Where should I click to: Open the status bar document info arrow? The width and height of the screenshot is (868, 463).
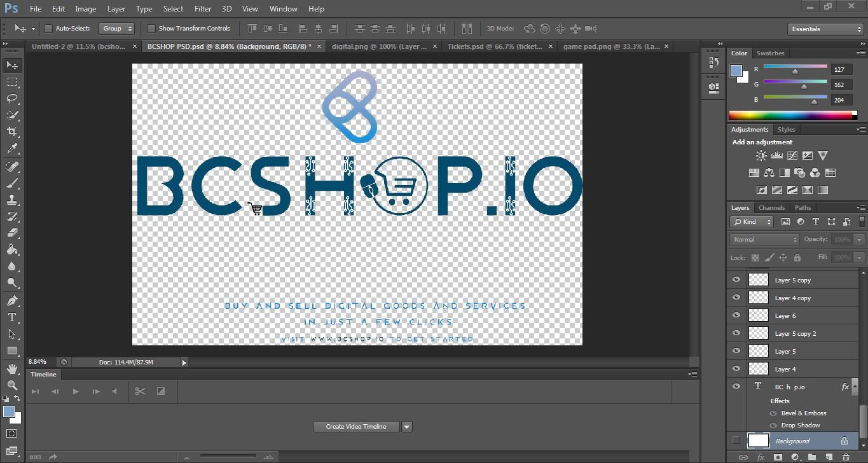pyautogui.click(x=184, y=363)
